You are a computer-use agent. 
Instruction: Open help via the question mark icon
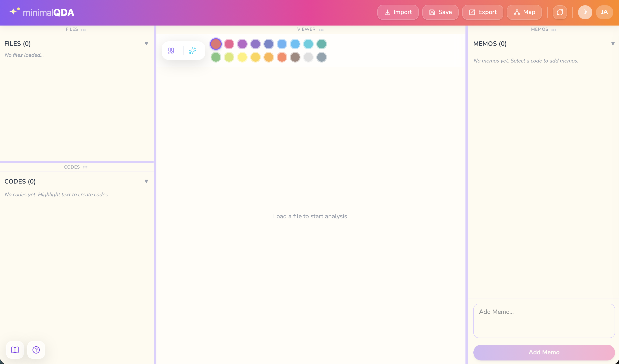(x=36, y=350)
